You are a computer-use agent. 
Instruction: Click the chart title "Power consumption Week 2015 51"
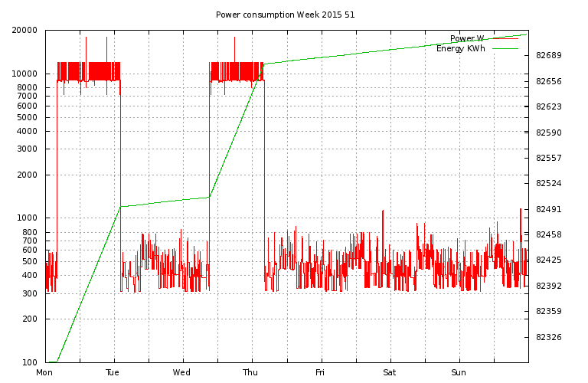(x=285, y=15)
